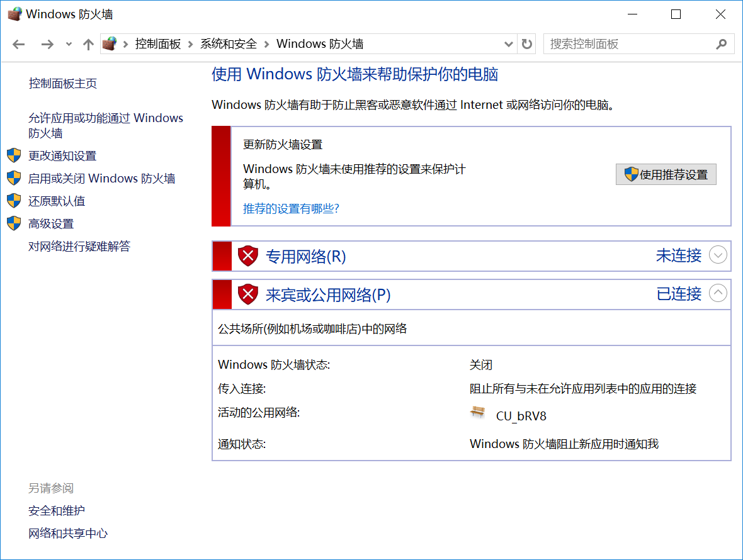Select 系统和安全 in the breadcrumb
The width and height of the screenshot is (743, 560).
[229, 44]
